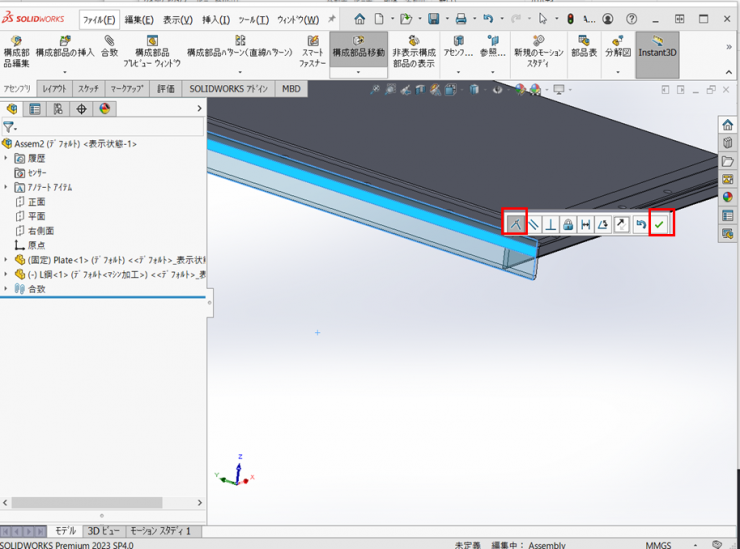Expand the 合致 mates folder

click(7, 289)
